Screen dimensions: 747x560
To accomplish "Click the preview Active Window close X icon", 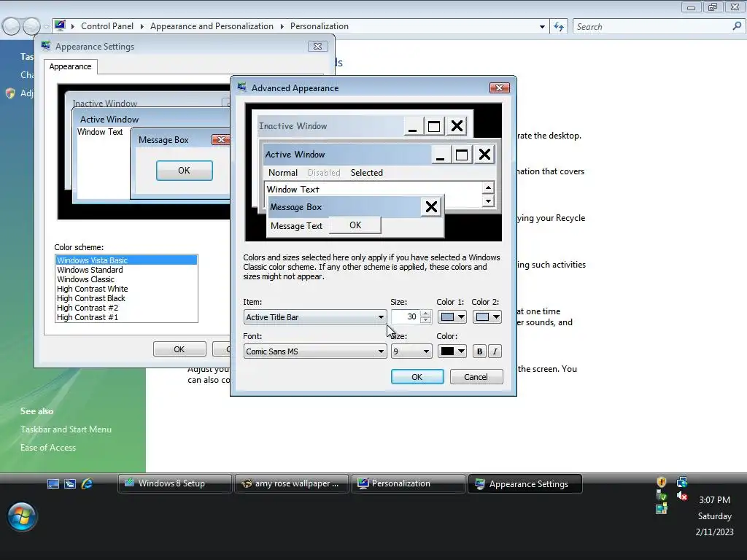I will (x=484, y=155).
